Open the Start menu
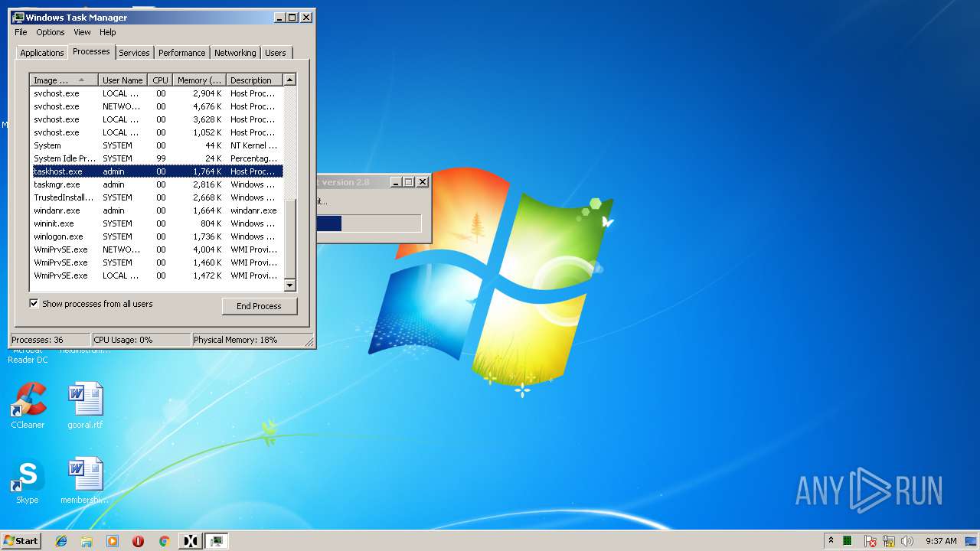This screenshot has width=980, height=551. [21, 540]
